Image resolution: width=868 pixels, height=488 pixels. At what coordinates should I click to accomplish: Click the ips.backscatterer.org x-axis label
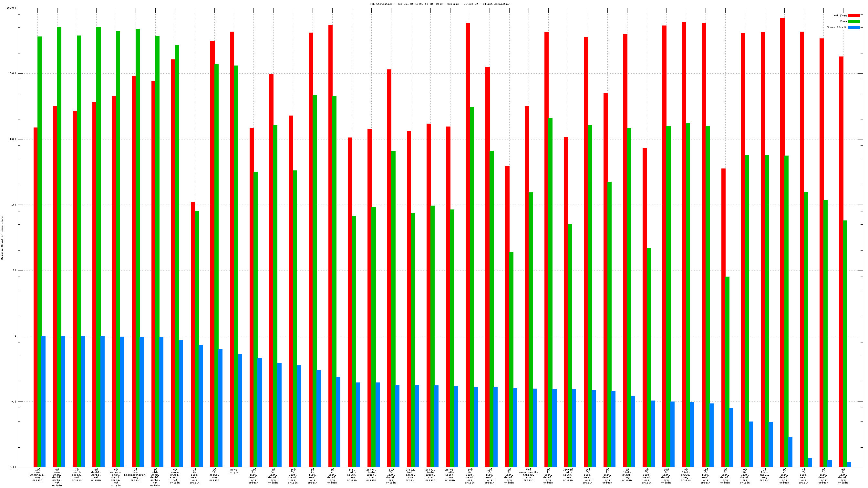135,474
